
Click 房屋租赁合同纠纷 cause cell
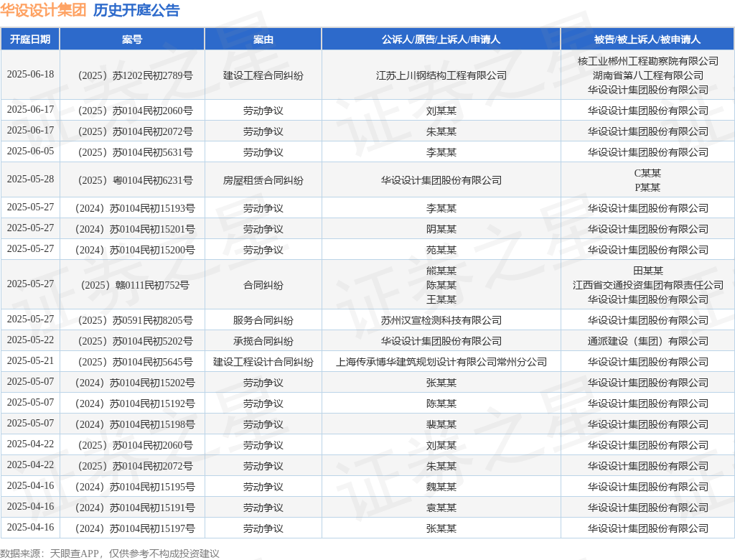263,180
